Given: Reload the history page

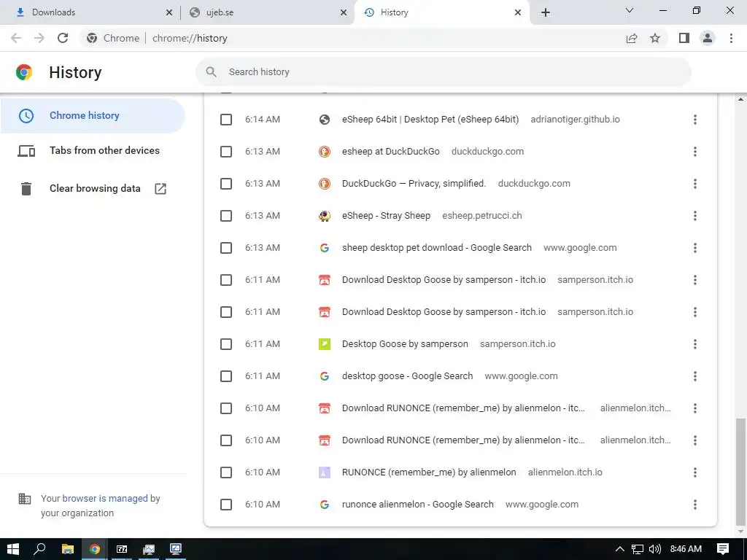Looking at the screenshot, I should [x=63, y=38].
